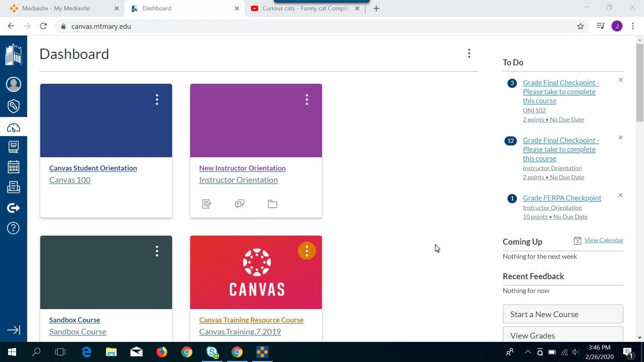Viewport: 644px width, 362px height.
Task: Open the Calendar icon in sidebar
Action: 14,167
